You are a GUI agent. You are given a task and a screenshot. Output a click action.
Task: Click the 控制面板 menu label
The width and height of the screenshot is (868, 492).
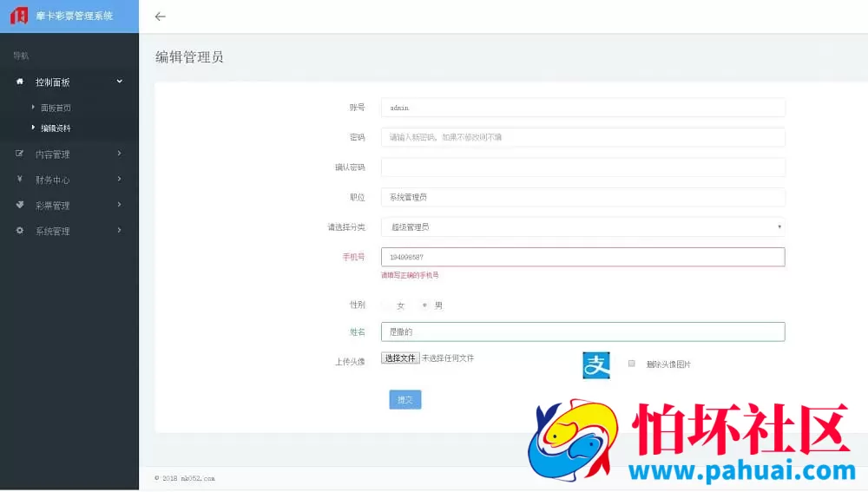pyautogui.click(x=53, y=82)
